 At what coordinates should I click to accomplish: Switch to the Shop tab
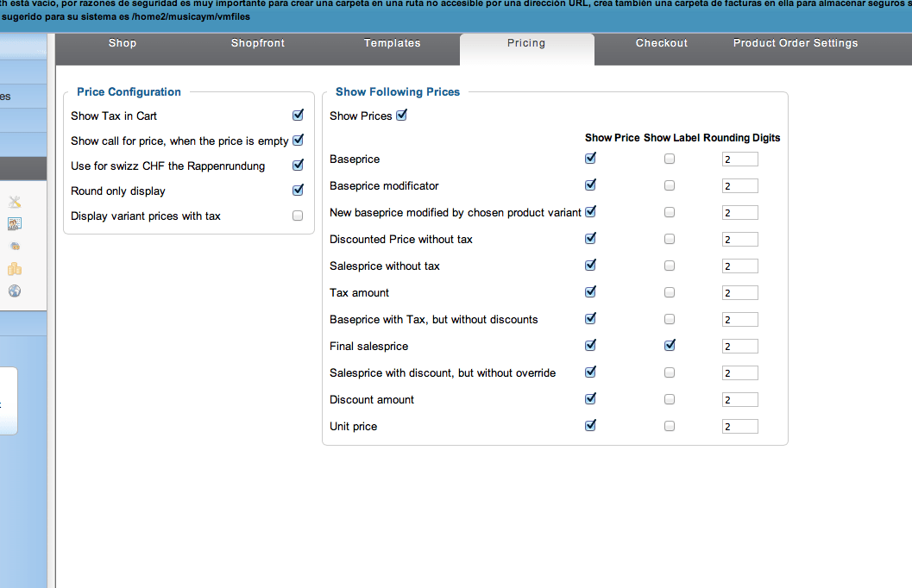tap(123, 43)
